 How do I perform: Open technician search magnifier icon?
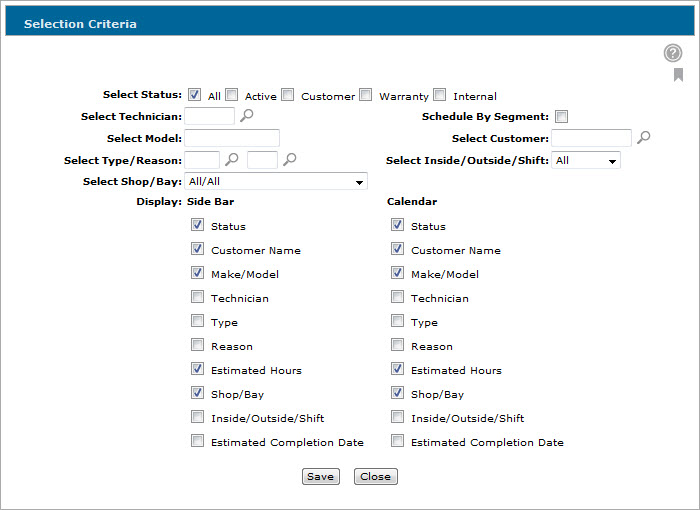[x=246, y=115]
